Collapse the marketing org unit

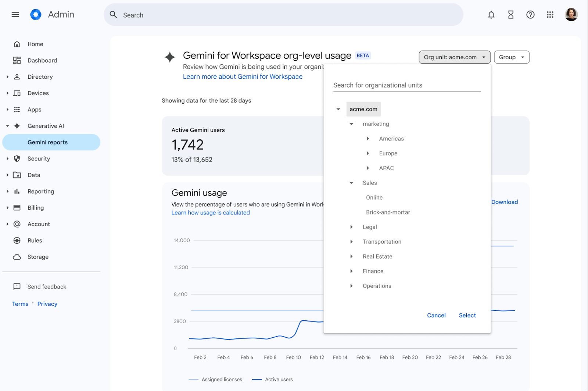(x=351, y=124)
